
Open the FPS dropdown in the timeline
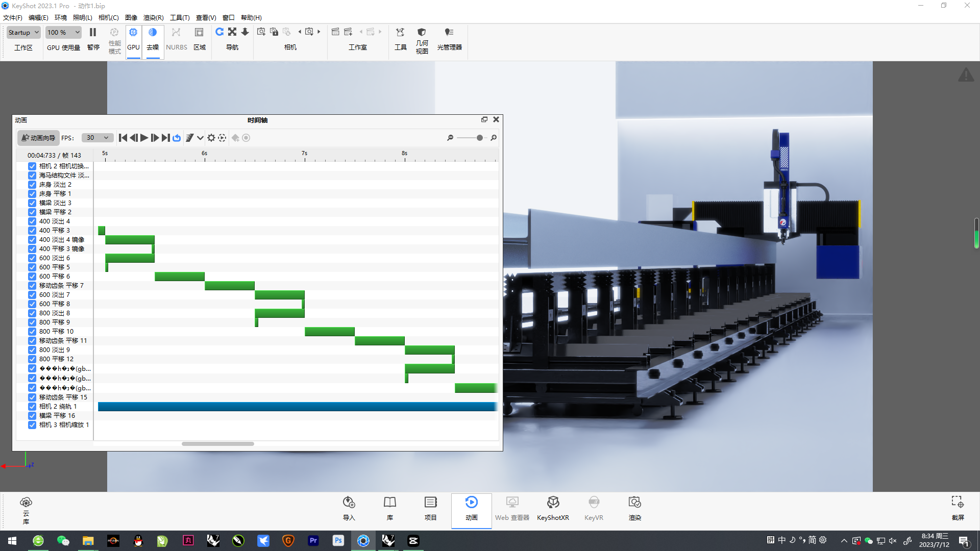coord(97,138)
